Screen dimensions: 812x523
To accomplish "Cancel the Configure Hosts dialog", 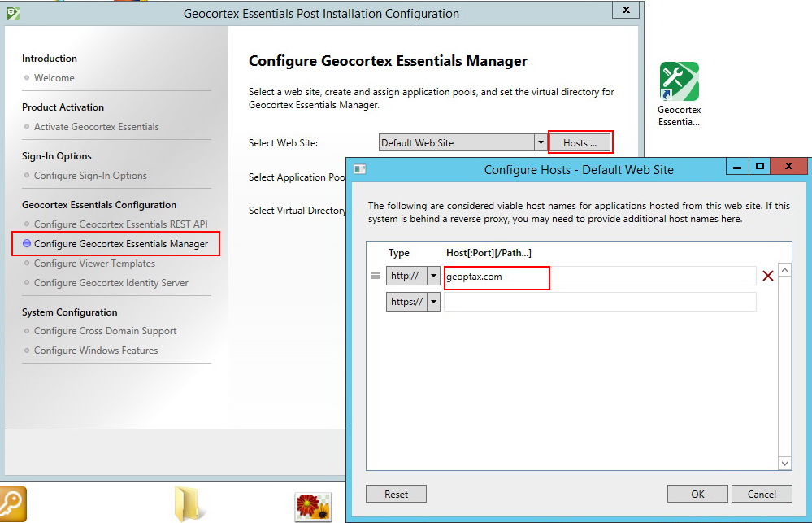I will pos(762,494).
